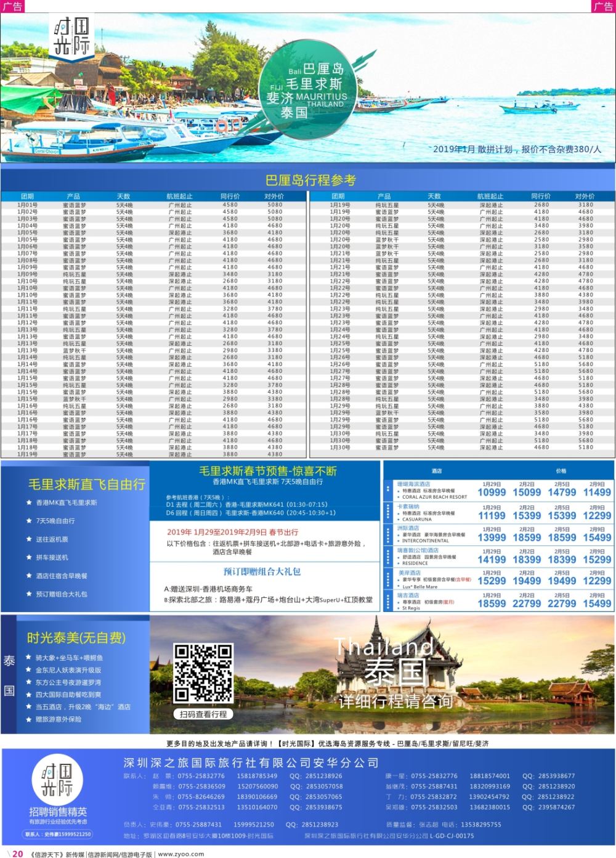Screen dimensions: 616x858
Task: Click the QR code in the Thailand banner
Action: (203, 672)
